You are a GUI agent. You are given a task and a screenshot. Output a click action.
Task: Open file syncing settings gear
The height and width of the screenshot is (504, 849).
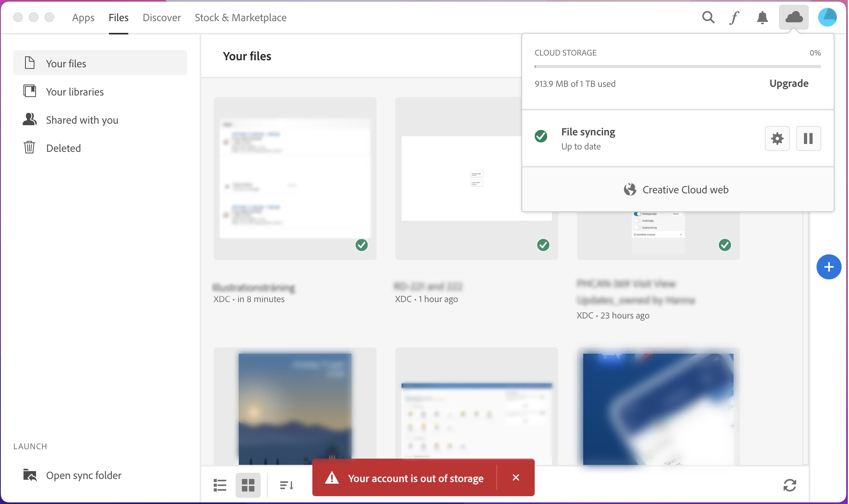777,139
